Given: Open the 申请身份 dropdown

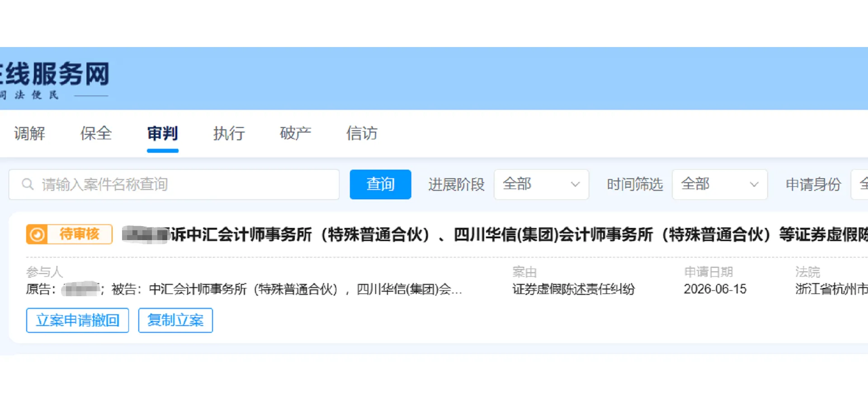Looking at the screenshot, I should [859, 184].
